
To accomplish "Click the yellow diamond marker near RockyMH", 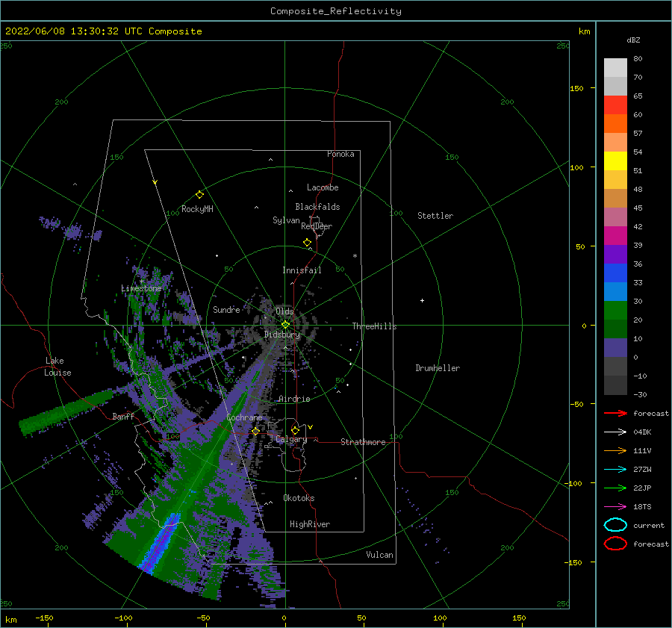I will click(x=199, y=195).
